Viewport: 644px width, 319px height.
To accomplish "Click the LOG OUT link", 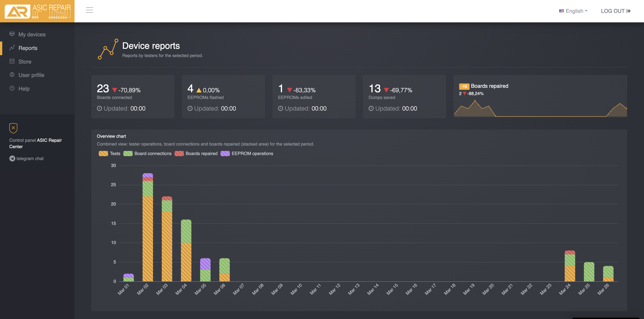I will [x=616, y=11].
